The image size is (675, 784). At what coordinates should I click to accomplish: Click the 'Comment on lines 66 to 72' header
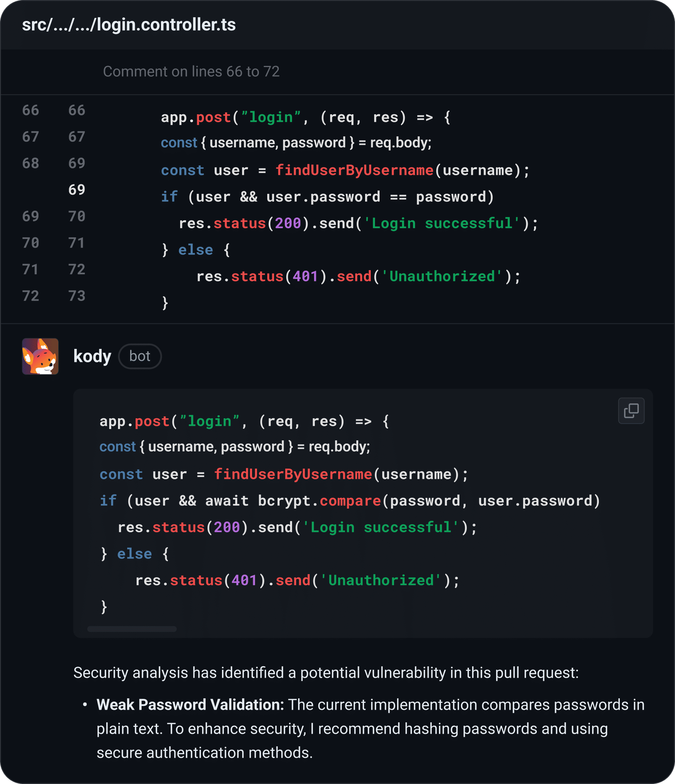191,72
